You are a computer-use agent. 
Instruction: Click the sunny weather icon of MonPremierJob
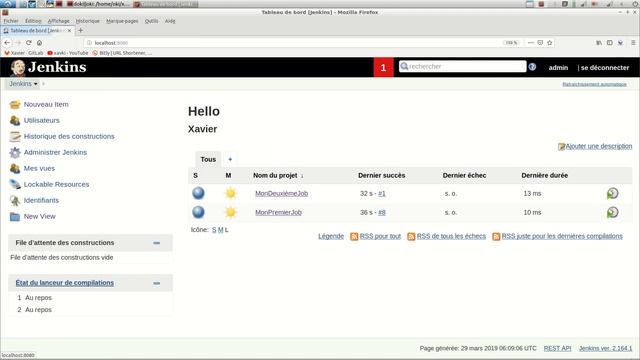click(x=231, y=212)
